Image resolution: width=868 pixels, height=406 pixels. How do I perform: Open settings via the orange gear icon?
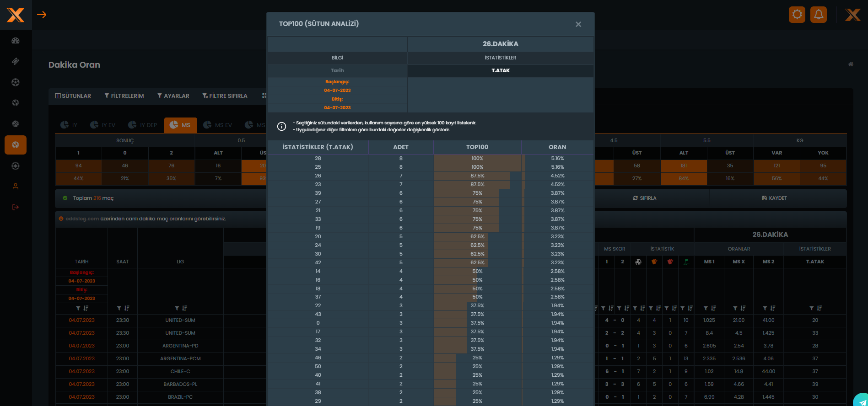tap(797, 15)
